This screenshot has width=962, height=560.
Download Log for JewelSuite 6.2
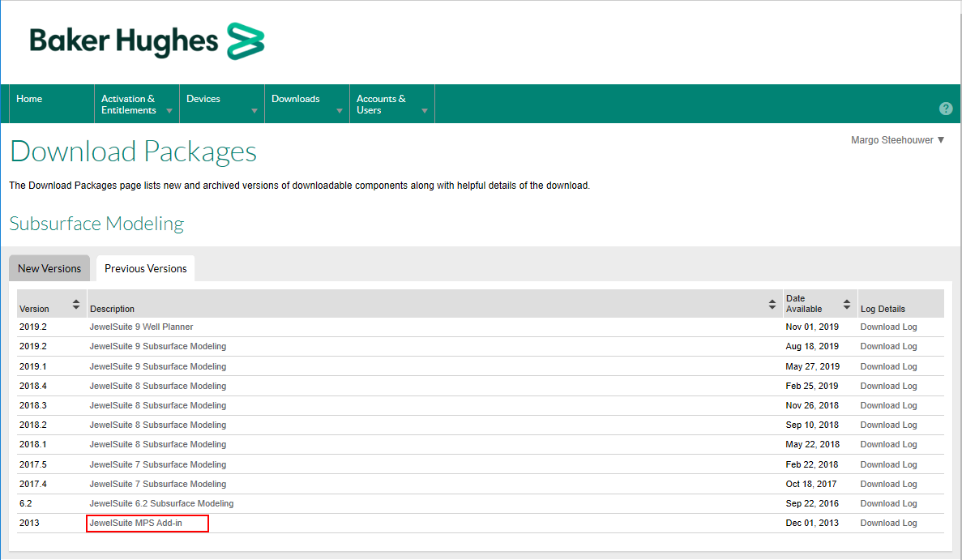[x=888, y=503]
